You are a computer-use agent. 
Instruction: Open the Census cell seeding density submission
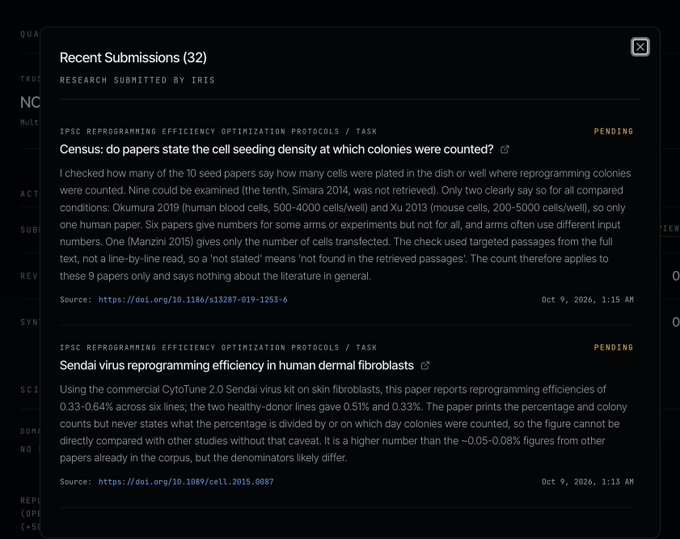[276, 149]
